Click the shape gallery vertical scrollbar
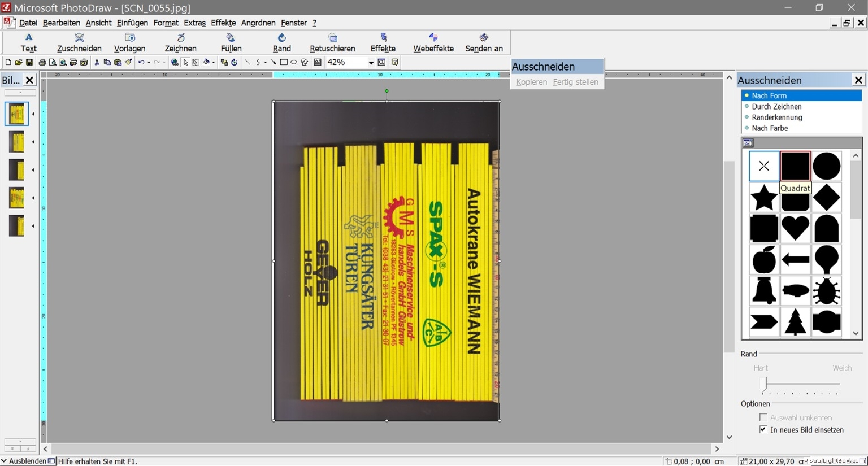 856,244
